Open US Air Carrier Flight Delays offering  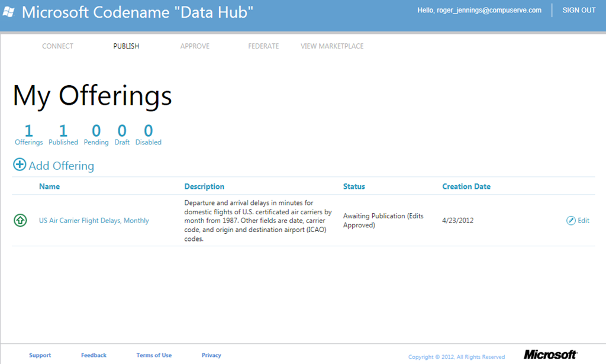click(94, 221)
